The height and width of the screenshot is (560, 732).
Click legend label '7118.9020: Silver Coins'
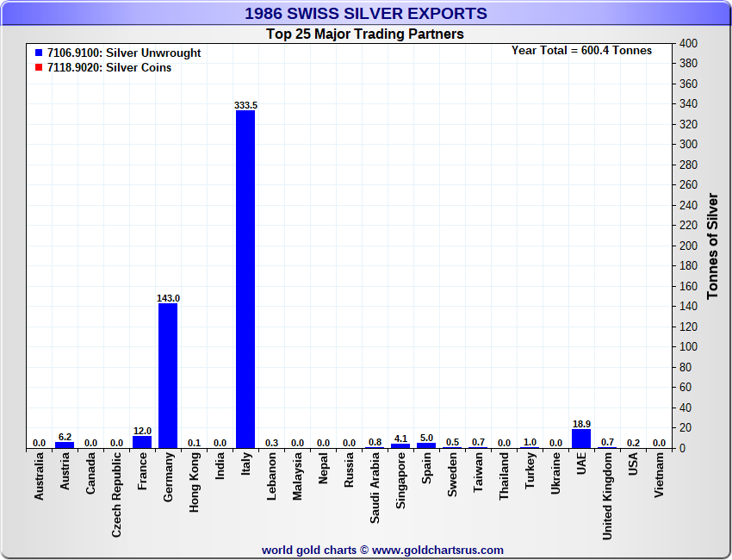tap(109, 68)
